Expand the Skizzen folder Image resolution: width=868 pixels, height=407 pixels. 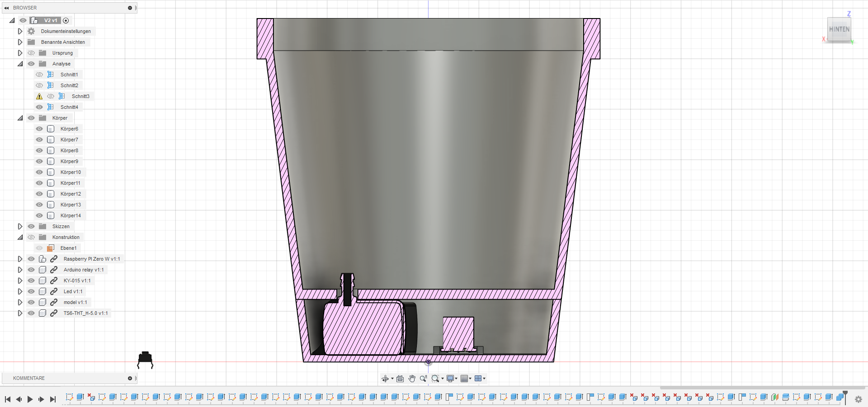coord(20,226)
